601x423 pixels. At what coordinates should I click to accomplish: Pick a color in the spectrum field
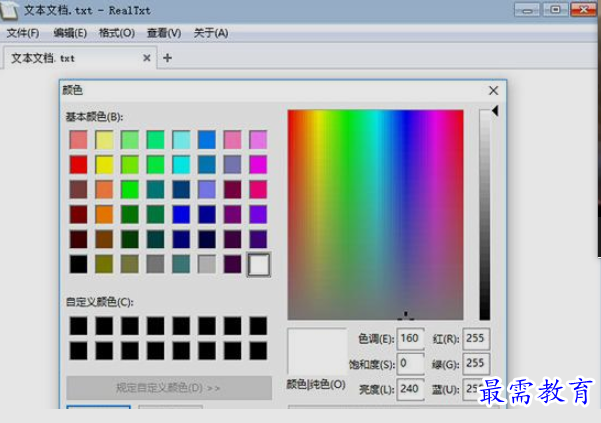pyautogui.click(x=376, y=215)
